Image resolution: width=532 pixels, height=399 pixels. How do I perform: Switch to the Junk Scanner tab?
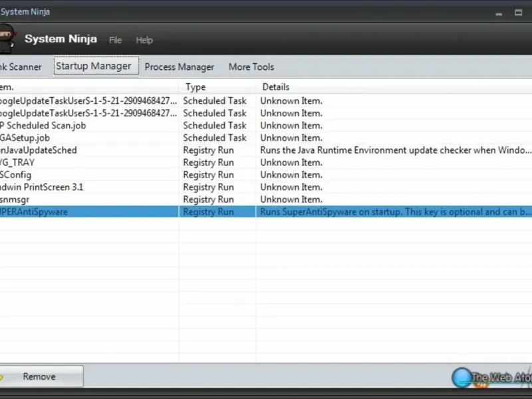click(x=21, y=67)
